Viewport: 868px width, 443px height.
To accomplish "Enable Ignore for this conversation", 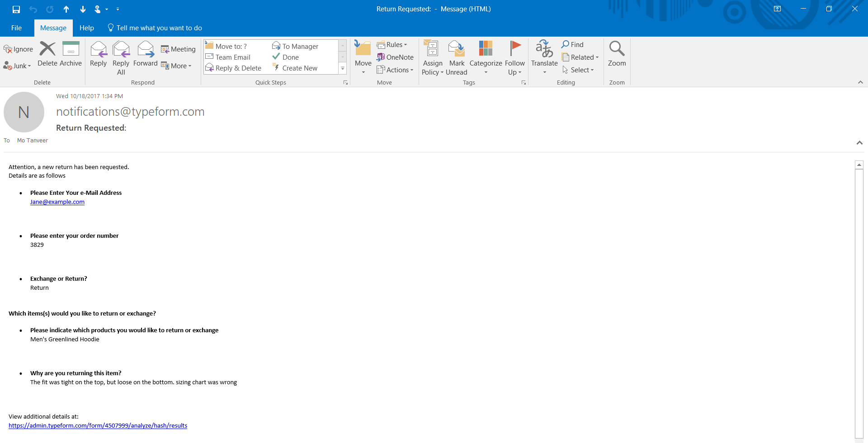I will pos(18,48).
